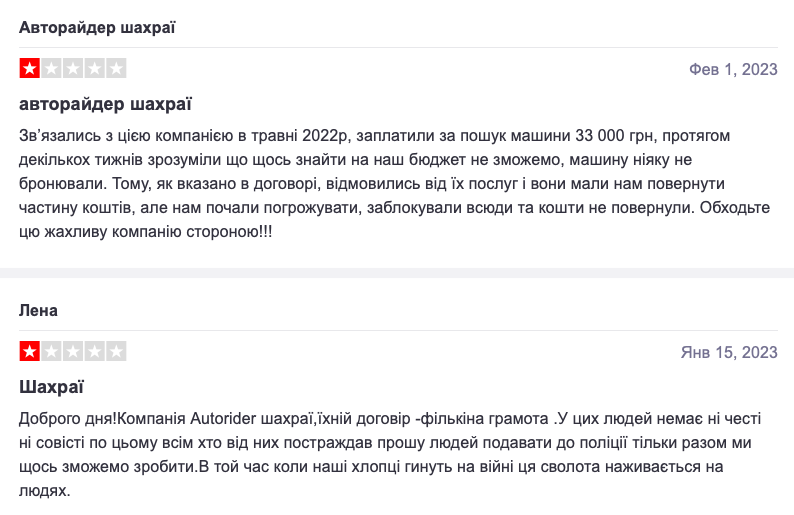This screenshot has width=794, height=515.
Task: Click third grey star in first review
Action: [73, 68]
